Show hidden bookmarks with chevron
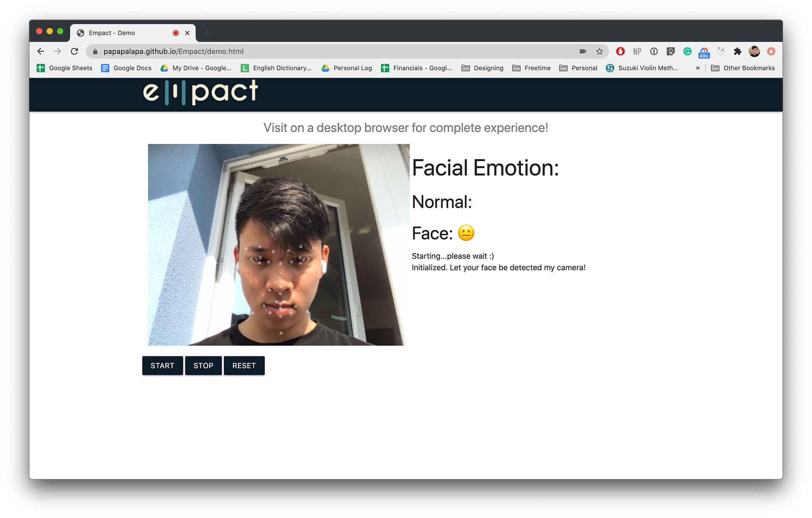Screen dimensions: 812x518 [698, 68]
